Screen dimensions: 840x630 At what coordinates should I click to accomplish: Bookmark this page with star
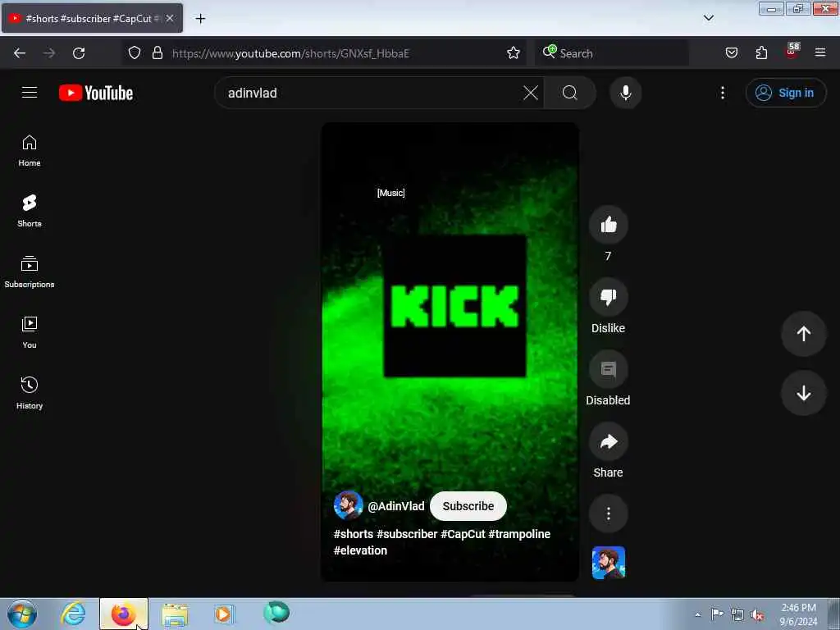(514, 52)
